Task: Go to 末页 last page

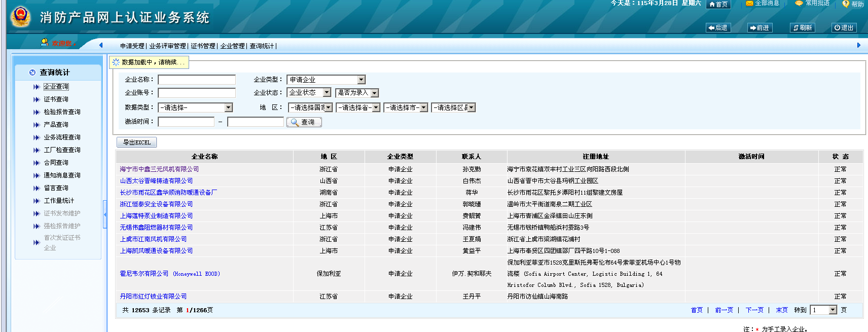Action: pos(782,310)
